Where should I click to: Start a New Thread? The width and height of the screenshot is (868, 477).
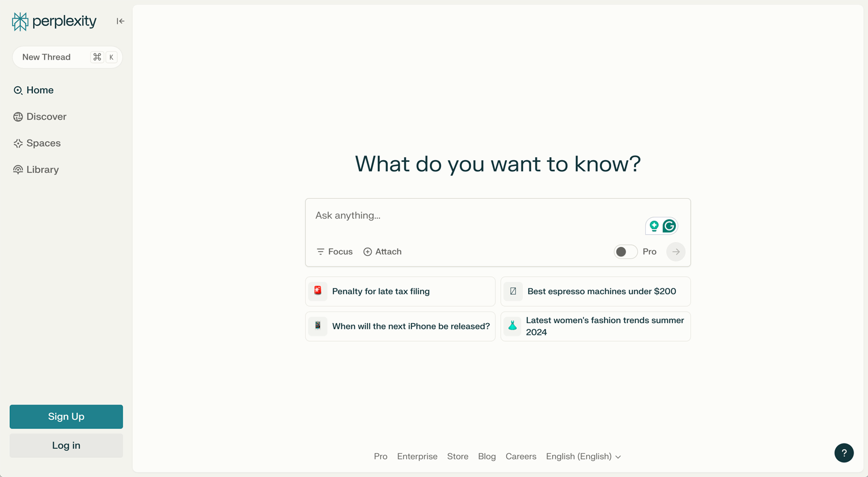tap(67, 57)
